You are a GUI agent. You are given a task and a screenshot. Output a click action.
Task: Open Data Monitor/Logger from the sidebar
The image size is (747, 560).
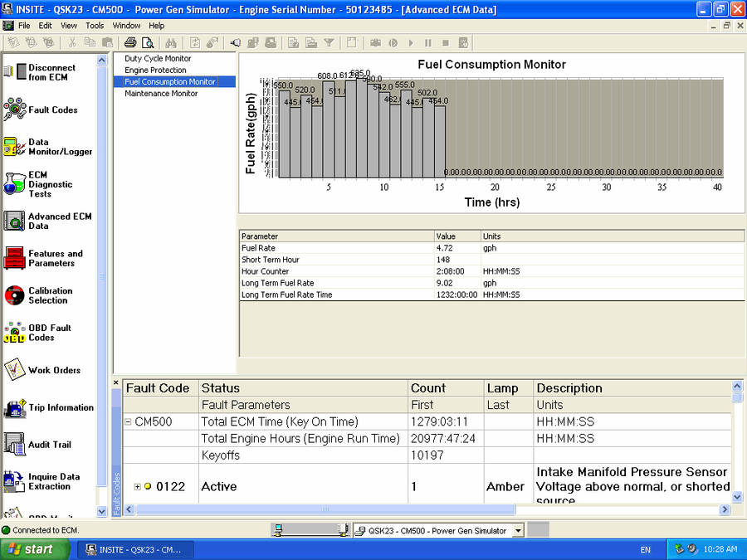pos(15,147)
